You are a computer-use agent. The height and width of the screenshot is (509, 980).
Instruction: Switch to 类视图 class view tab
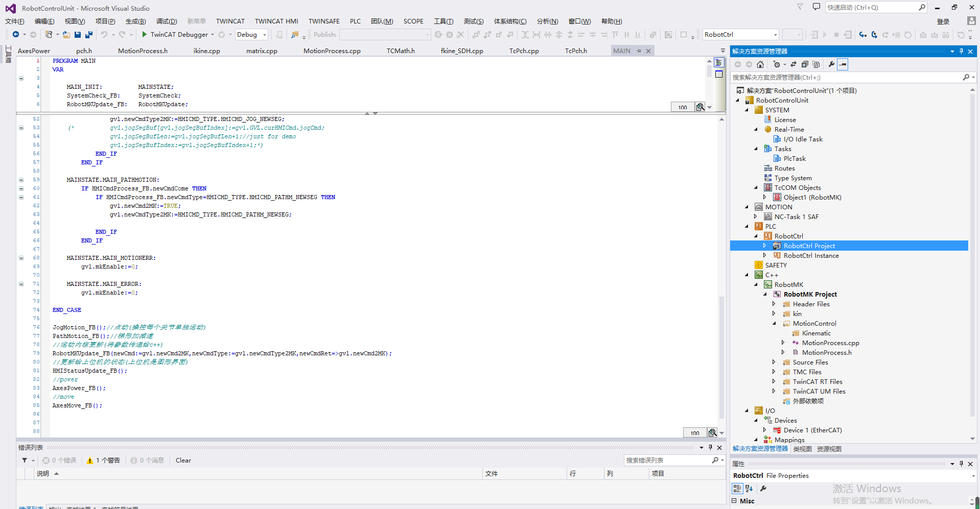point(802,449)
